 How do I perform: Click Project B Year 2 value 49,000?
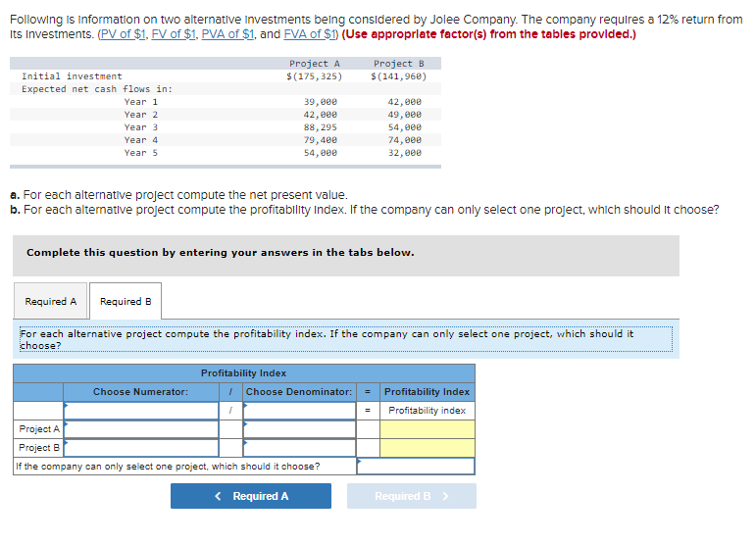(405, 115)
